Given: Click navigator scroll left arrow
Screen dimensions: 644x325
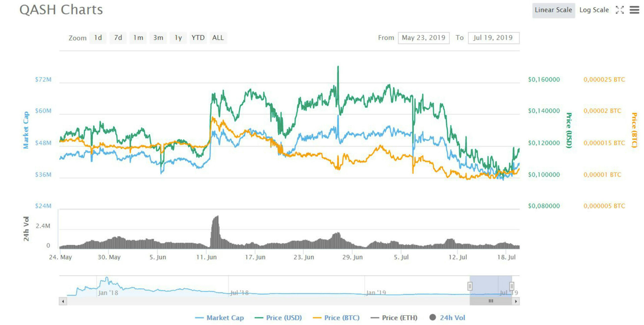Looking at the screenshot, I should (x=63, y=301).
